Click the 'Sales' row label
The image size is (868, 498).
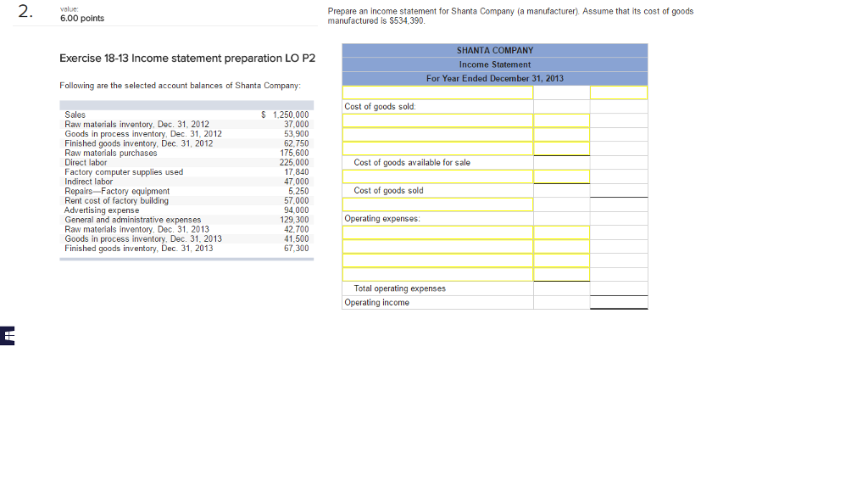(x=75, y=115)
